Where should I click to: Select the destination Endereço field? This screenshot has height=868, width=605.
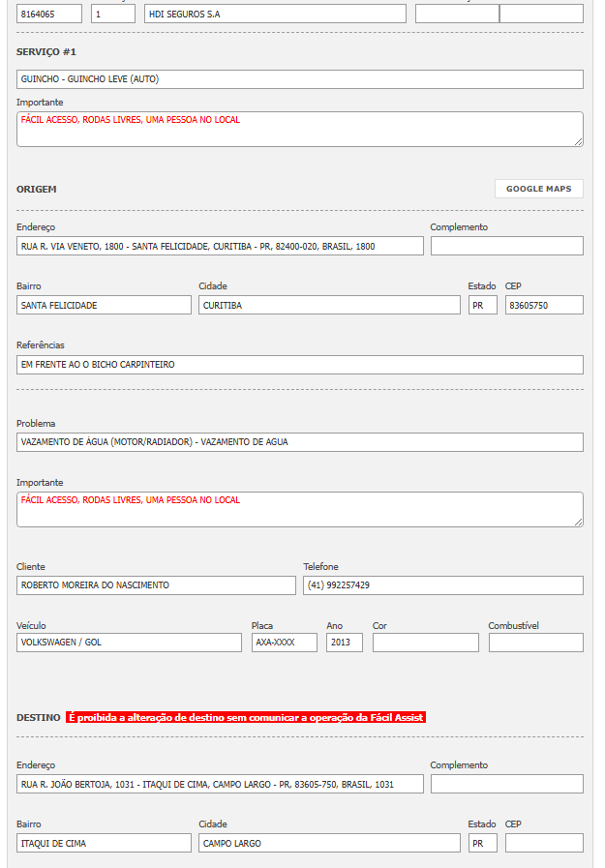tap(220, 784)
